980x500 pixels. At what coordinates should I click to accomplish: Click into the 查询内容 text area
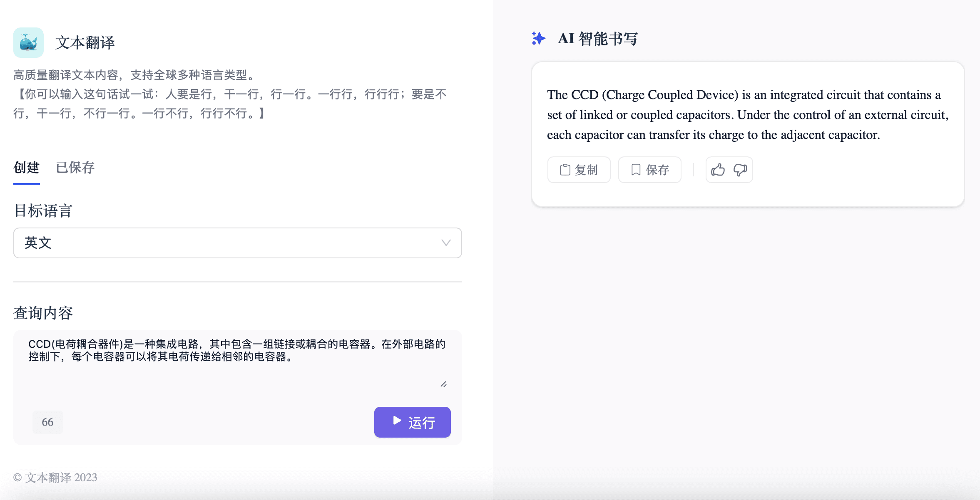pyautogui.click(x=237, y=366)
